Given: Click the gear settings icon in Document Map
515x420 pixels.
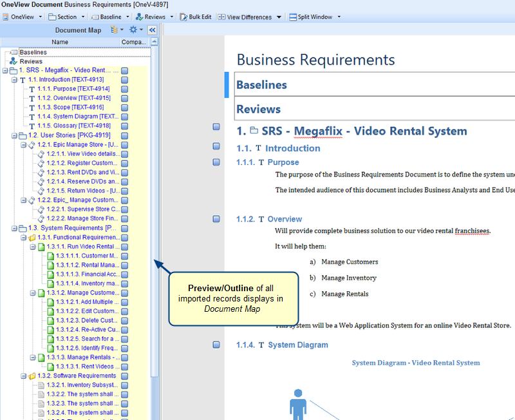Looking at the screenshot, I should click(133, 30).
